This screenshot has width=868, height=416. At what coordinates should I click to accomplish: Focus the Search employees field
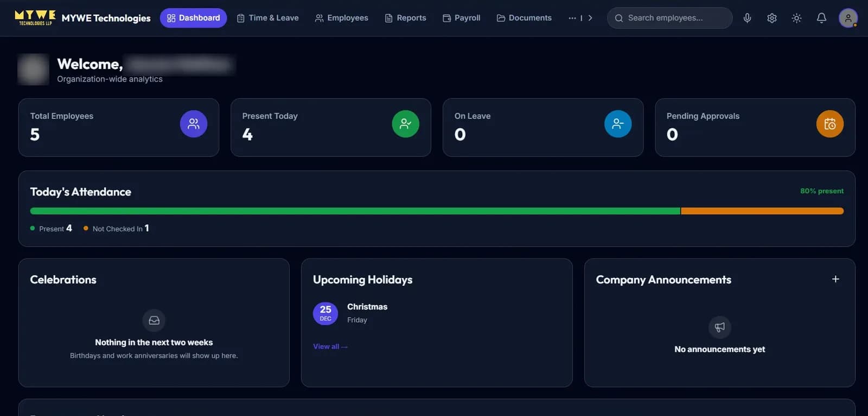[x=669, y=18]
